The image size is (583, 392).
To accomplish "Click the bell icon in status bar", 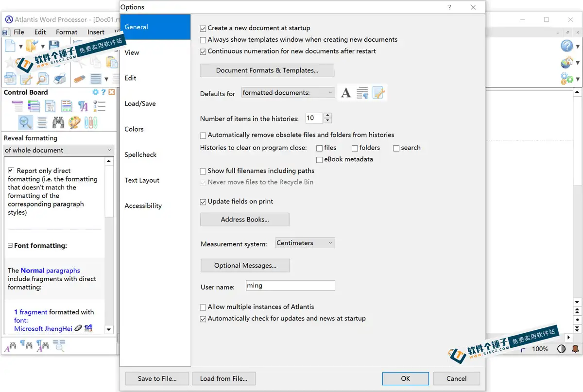I will pyautogui.click(x=575, y=349).
